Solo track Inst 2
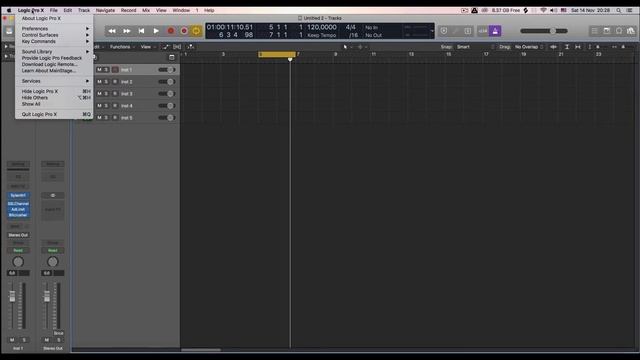Viewport: 640px width, 360px height. click(106, 82)
